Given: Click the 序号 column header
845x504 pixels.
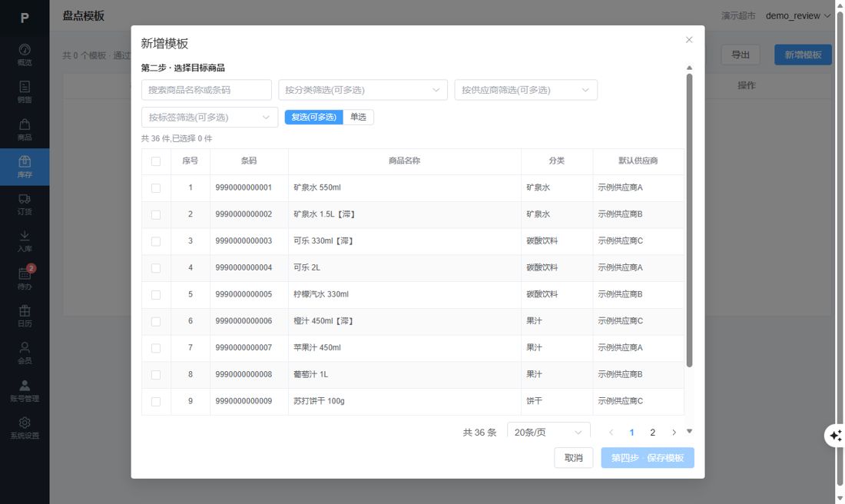Looking at the screenshot, I should (x=191, y=161).
